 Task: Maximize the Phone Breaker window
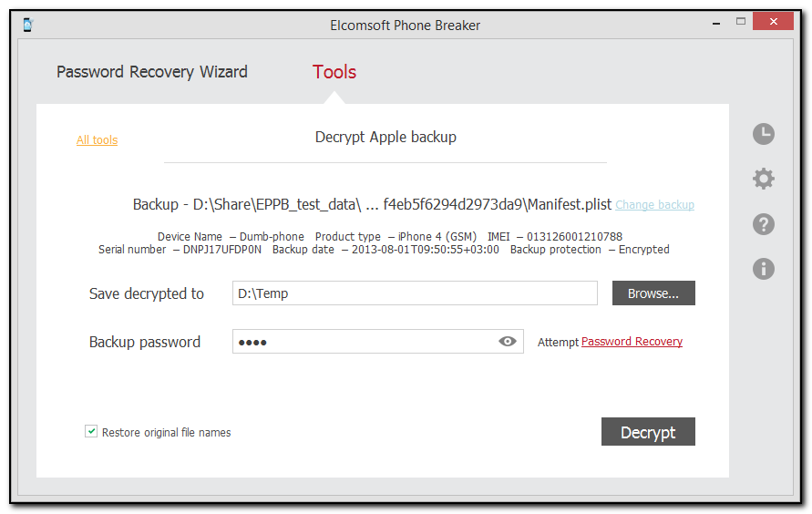pyautogui.click(x=741, y=22)
